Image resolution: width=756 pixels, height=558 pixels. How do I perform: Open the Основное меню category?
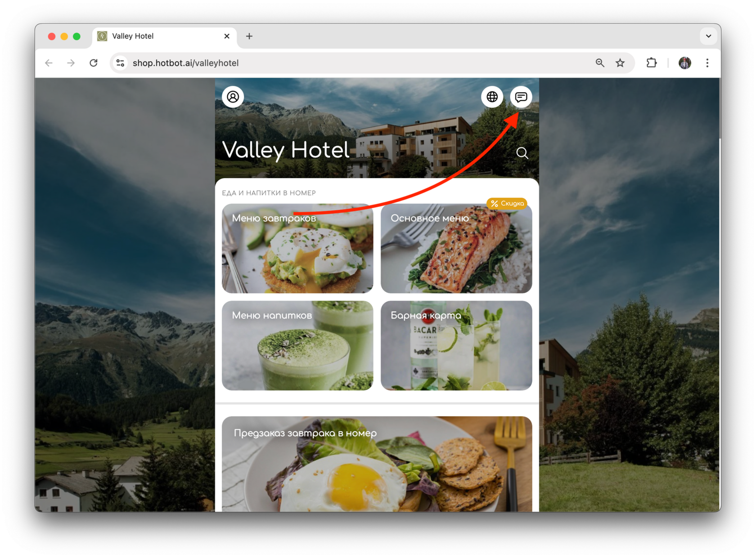point(456,248)
